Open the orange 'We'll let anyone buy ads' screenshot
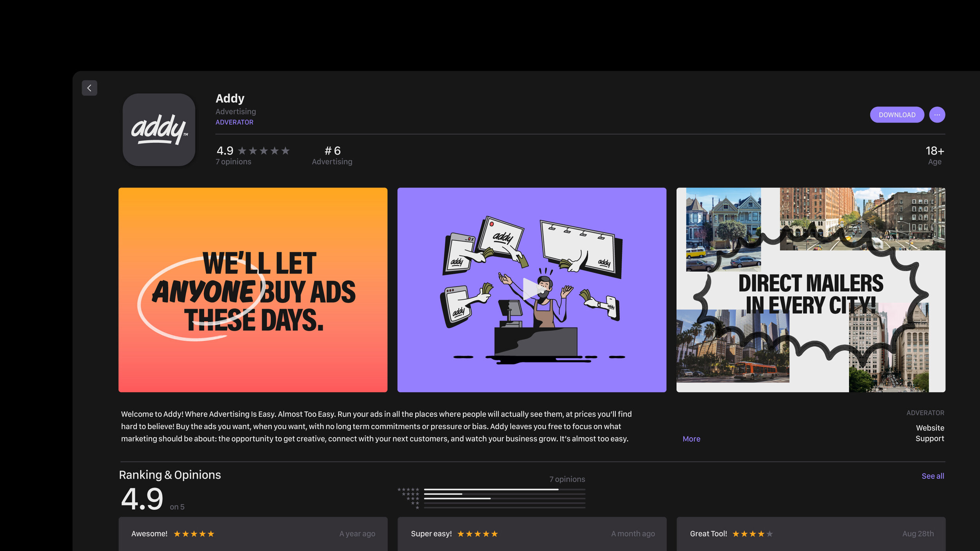Screen dimensions: 980x551 (x=253, y=289)
